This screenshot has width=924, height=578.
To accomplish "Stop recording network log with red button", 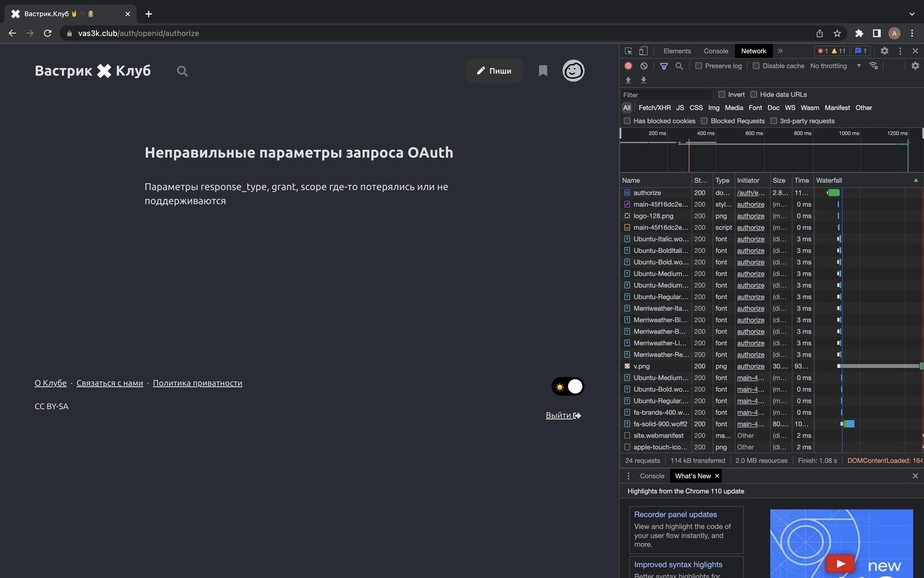I will 628,66.
